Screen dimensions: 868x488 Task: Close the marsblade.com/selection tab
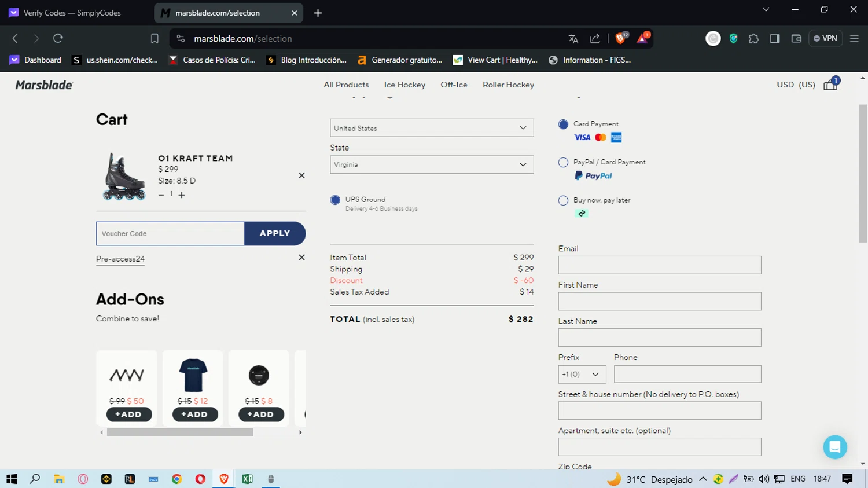point(294,13)
